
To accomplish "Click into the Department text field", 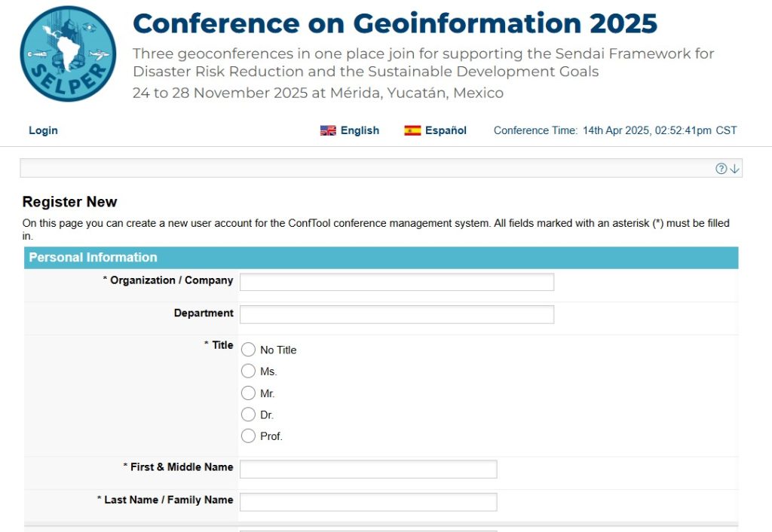I will pyautogui.click(x=397, y=314).
